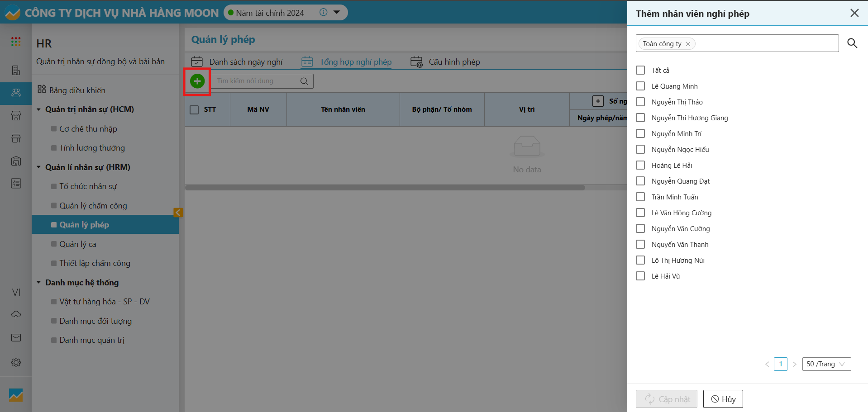Click the info icon next to fiscal year

click(323, 12)
